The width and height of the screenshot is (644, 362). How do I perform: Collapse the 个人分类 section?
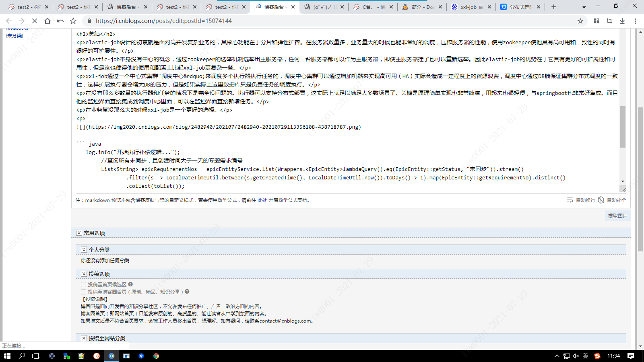point(84,250)
